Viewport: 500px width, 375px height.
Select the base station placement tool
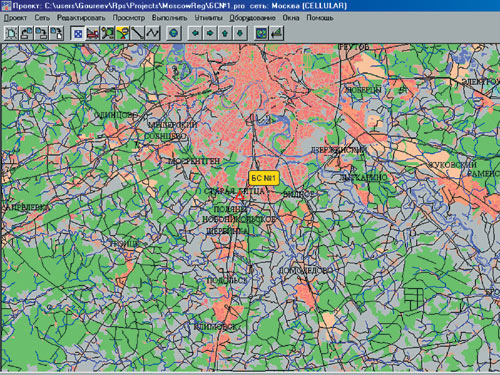(x=93, y=33)
